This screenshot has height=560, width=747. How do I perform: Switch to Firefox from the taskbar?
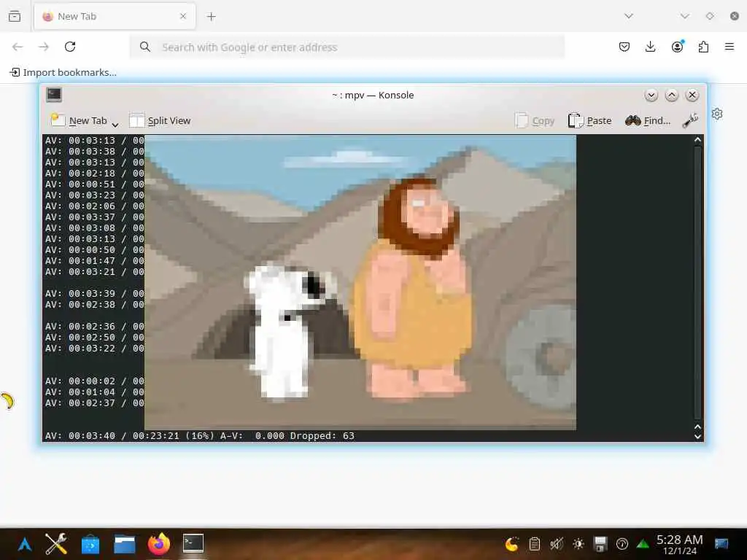point(158,544)
